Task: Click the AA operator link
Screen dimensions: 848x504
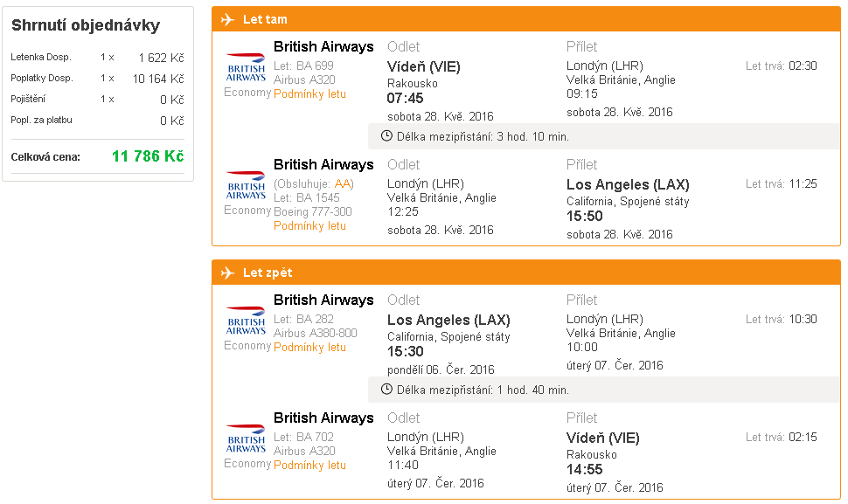Action: click(343, 184)
